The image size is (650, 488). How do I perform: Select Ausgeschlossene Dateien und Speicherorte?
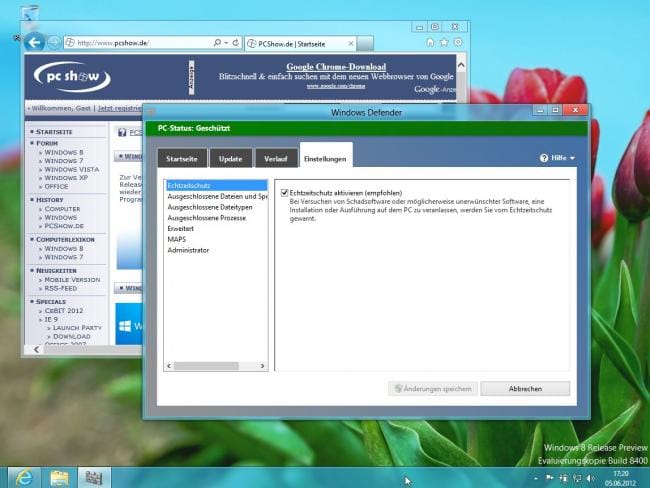pyautogui.click(x=216, y=196)
